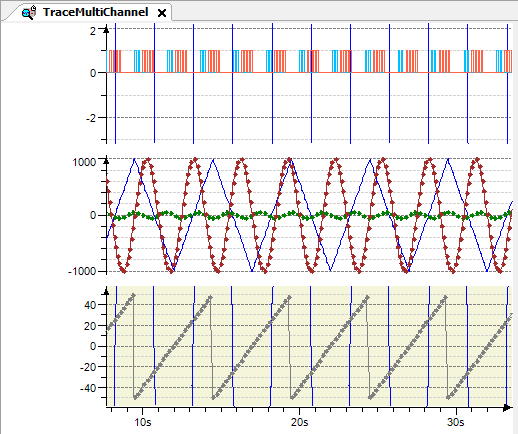
Task: Click the time axis right arrow
Action: coord(507,407)
